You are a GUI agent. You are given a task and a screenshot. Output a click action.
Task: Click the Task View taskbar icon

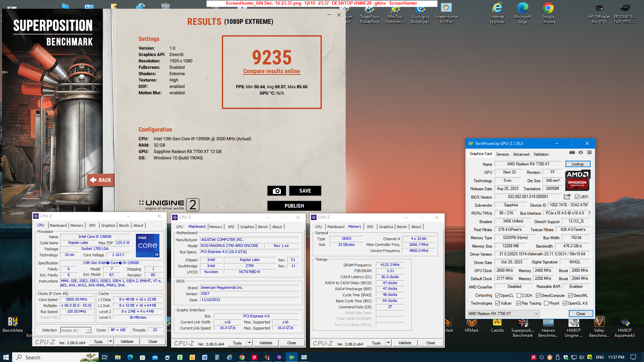[x=105, y=357]
